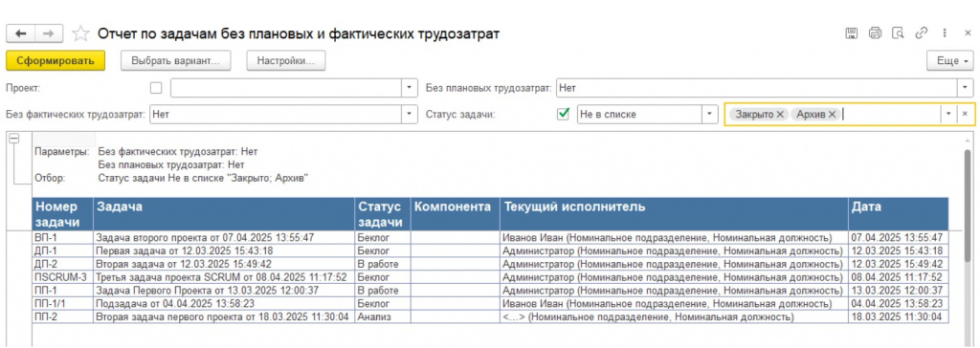Click 'Вторая задача первого проекта' cell
980x348 pixels.
click(x=224, y=317)
